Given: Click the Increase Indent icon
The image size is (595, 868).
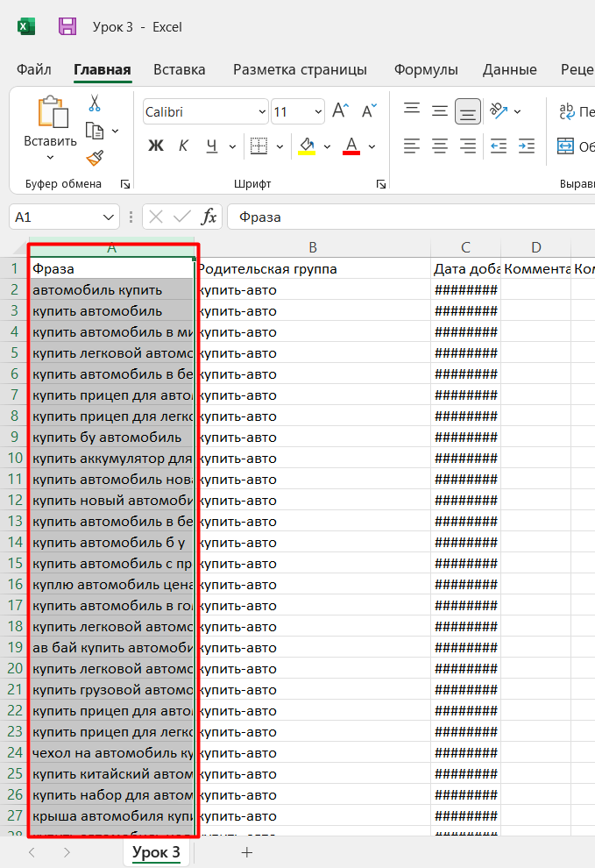Looking at the screenshot, I should (x=527, y=146).
